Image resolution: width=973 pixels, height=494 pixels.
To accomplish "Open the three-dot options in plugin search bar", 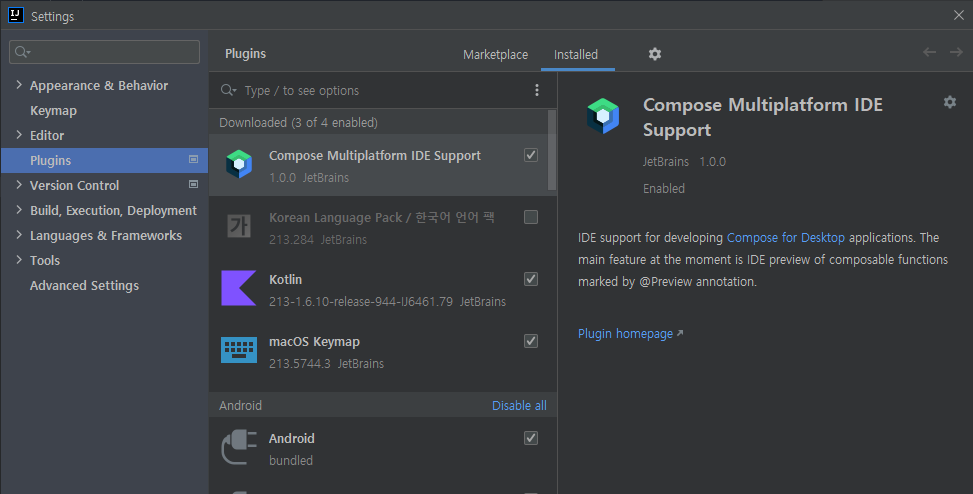I will point(537,90).
